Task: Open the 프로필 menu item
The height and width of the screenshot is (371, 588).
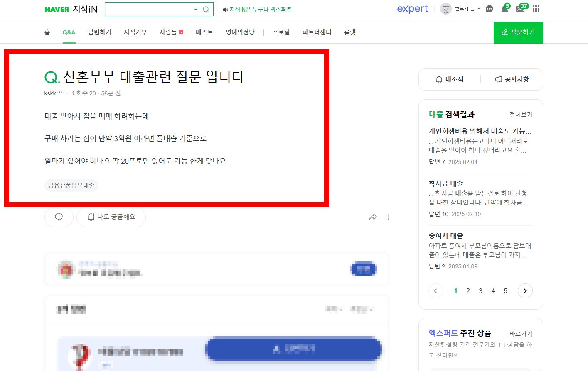Action: pos(281,32)
